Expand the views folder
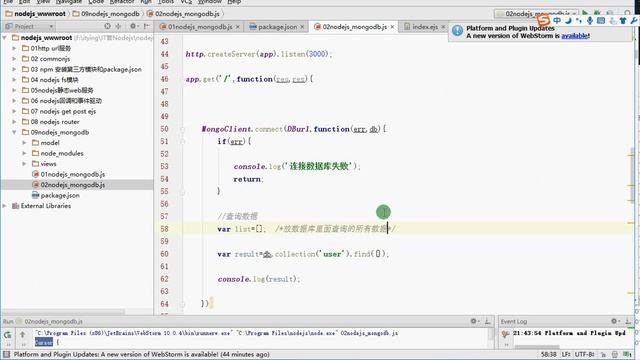 24,164
